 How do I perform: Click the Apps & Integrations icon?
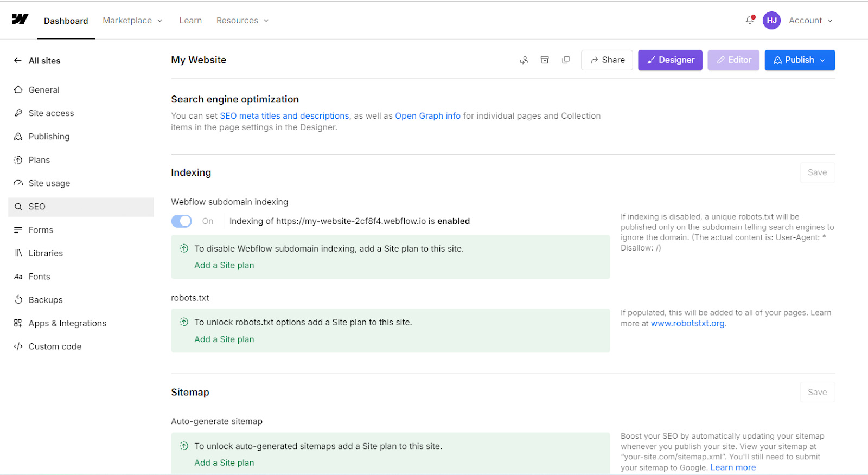pos(18,323)
